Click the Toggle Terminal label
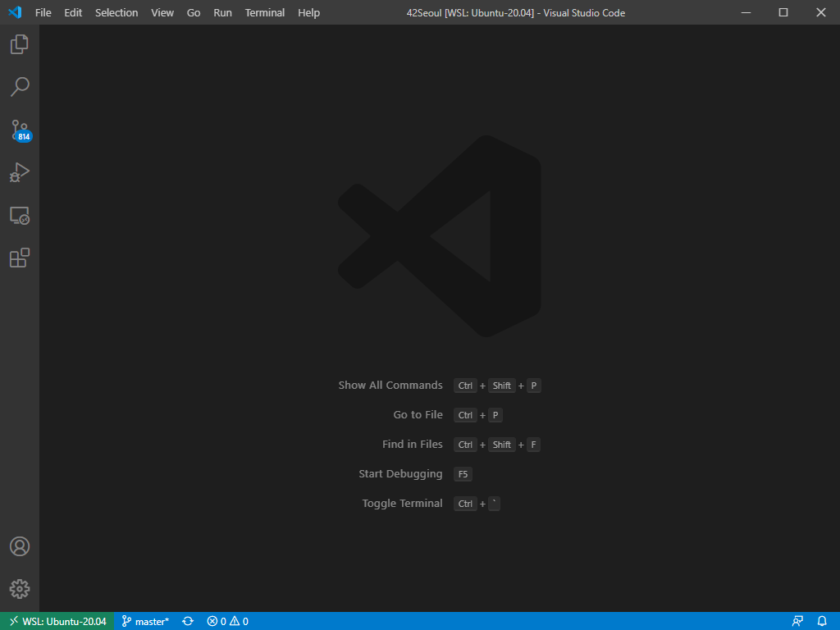The width and height of the screenshot is (840, 630). click(x=402, y=504)
